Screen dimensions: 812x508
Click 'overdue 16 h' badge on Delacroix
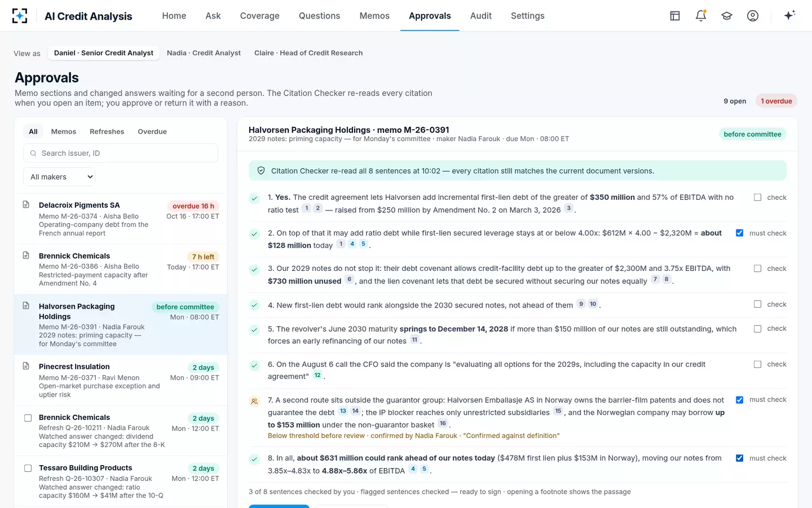point(193,206)
